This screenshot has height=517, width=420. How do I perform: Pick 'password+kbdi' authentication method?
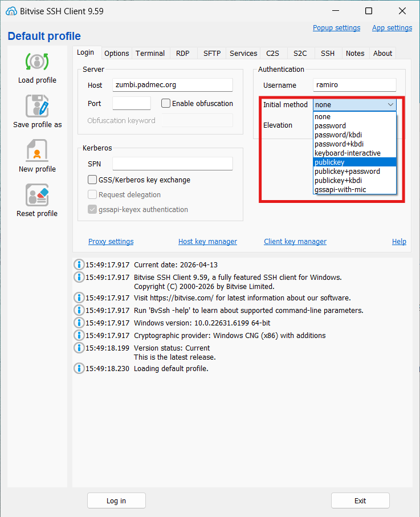pos(354,144)
